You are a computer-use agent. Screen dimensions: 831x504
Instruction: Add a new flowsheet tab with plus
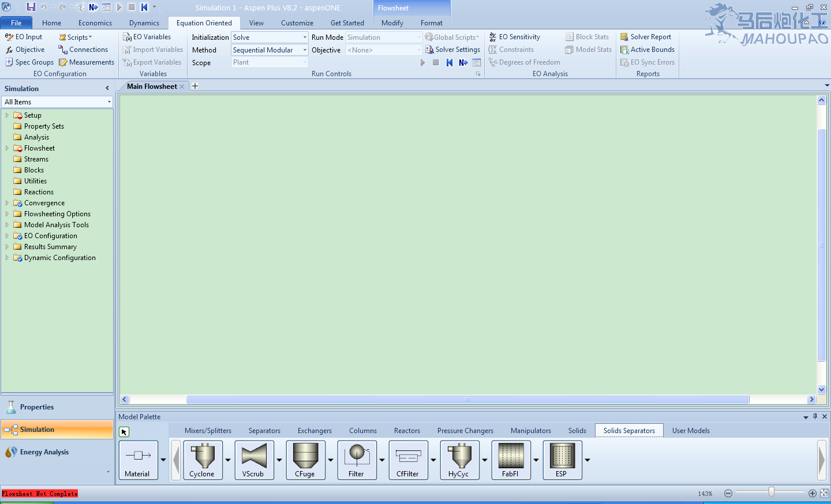coord(195,86)
